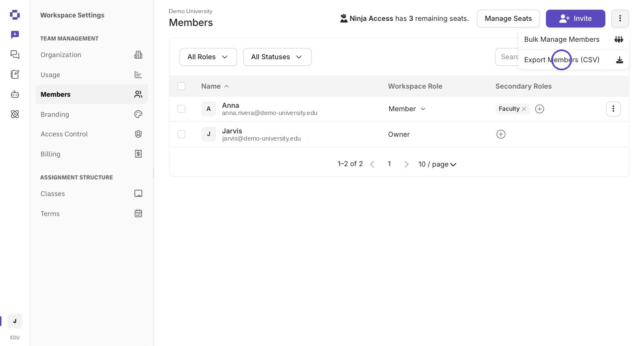Open the atom icon in left rail
The width and height of the screenshot is (644, 346).
[15, 114]
